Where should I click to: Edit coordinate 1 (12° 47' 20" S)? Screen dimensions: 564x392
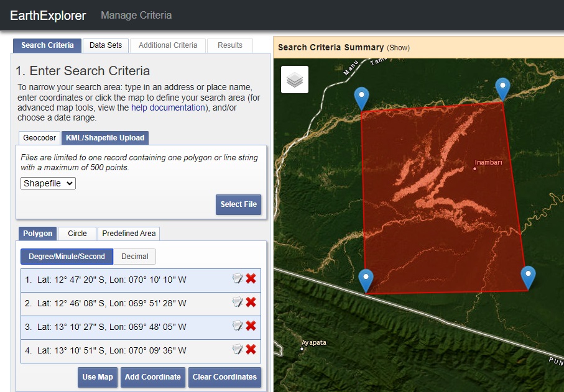238,278
